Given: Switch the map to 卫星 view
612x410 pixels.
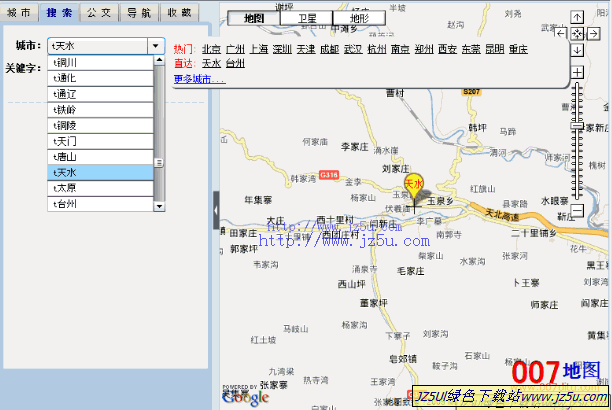Looking at the screenshot, I should (307, 18).
